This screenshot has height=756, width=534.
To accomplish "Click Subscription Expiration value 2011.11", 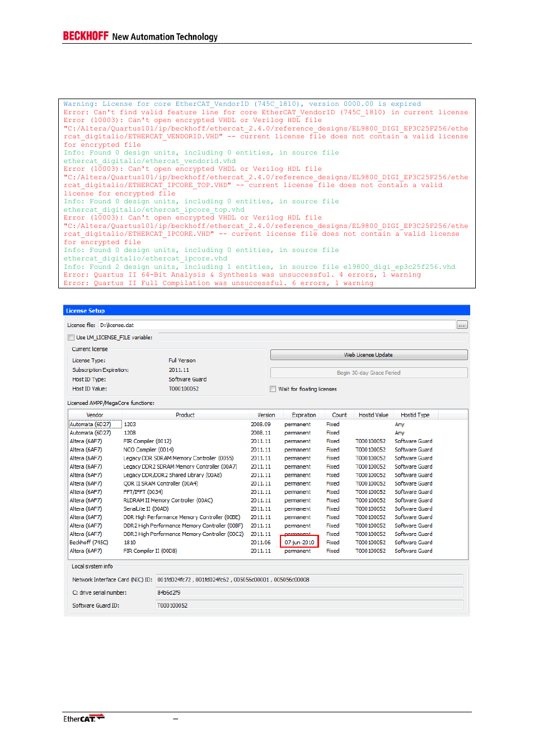I will point(179,370).
